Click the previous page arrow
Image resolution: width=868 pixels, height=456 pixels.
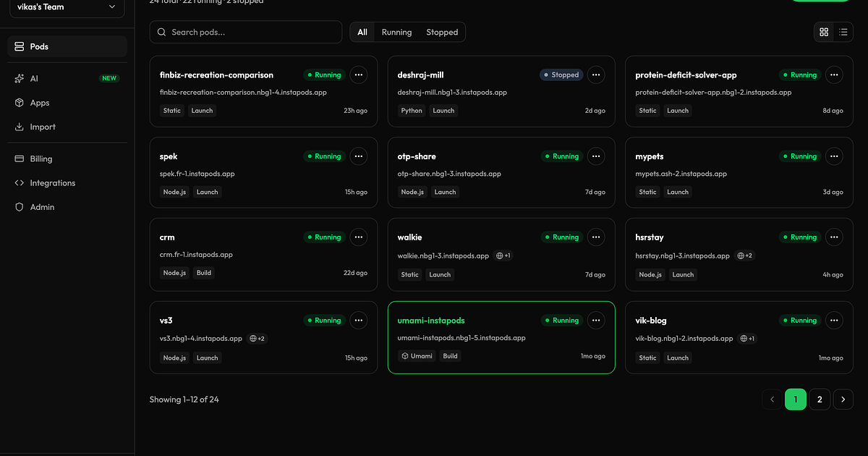tap(772, 400)
